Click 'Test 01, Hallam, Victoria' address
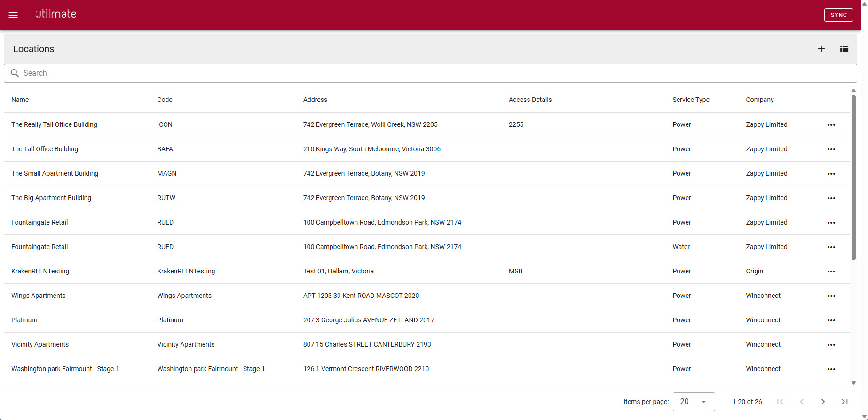 (x=339, y=271)
